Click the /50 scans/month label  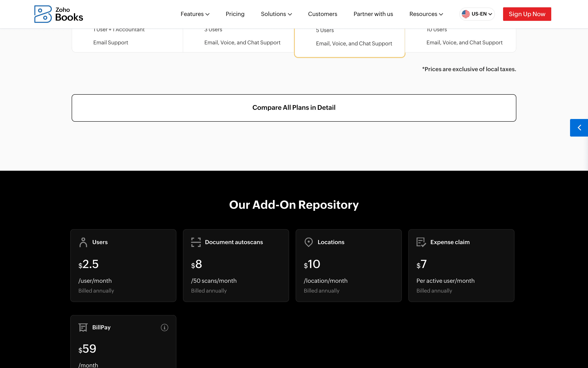tap(214, 281)
